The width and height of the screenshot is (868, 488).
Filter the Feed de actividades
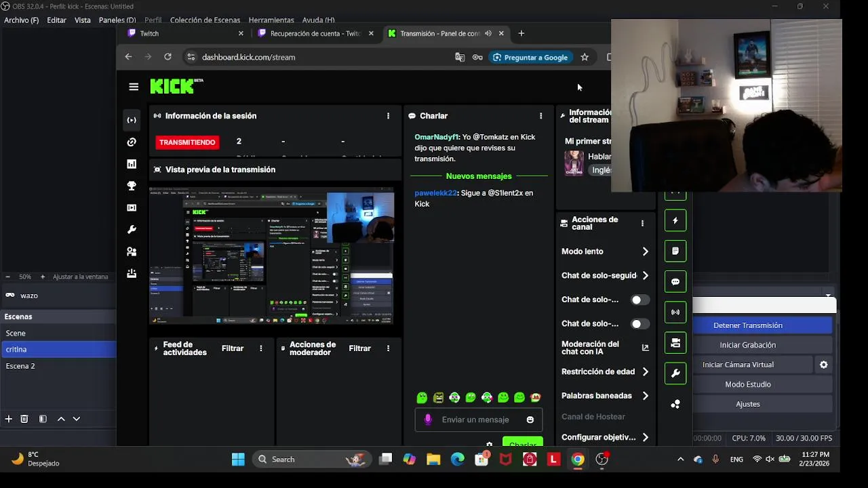pyautogui.click(x=233, y=348)
